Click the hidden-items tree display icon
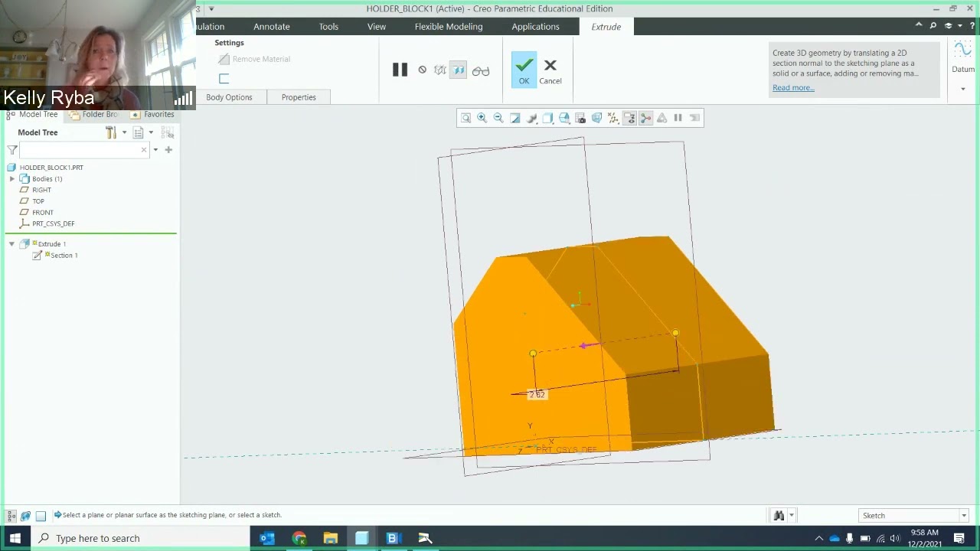This screenshot has width=980, height=551. tap(168, 133)
